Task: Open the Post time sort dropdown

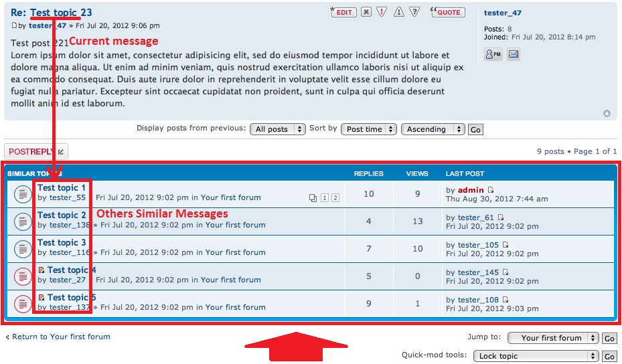Action: click(x=368, y=129)
